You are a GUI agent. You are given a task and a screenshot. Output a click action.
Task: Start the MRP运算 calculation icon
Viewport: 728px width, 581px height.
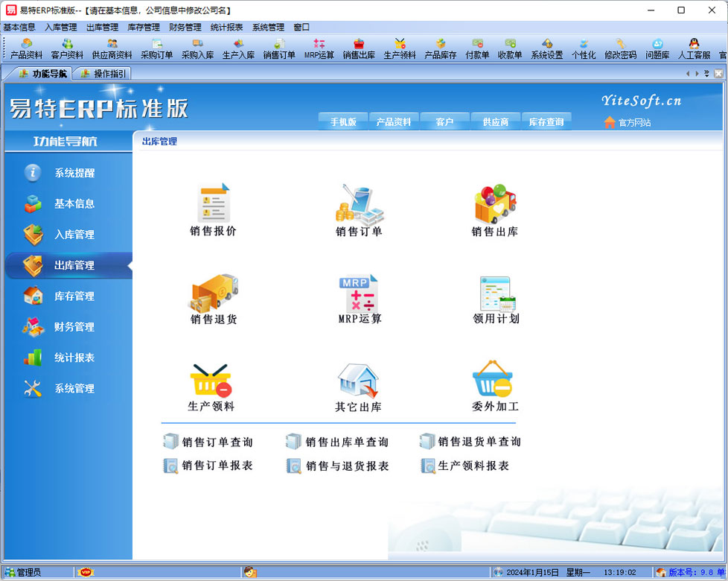359,293
